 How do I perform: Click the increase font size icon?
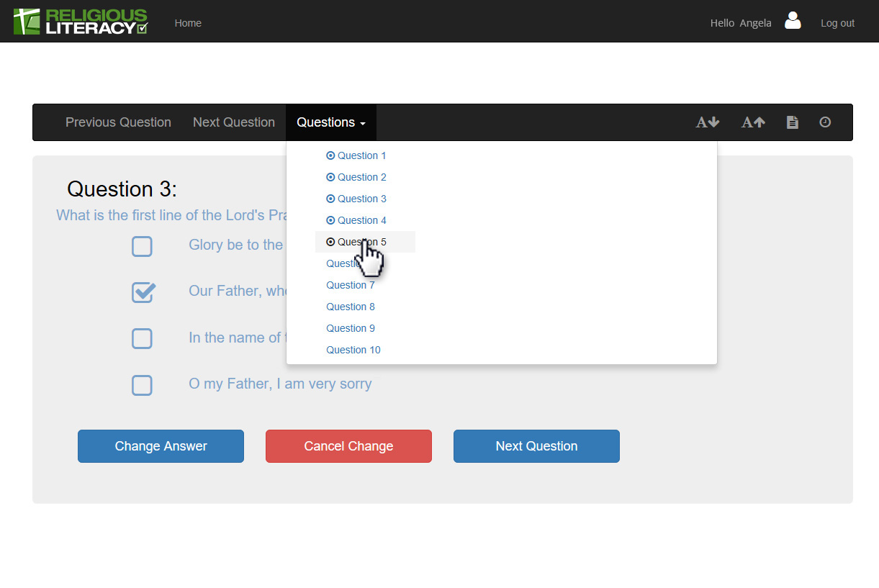[x=753, y=122]
